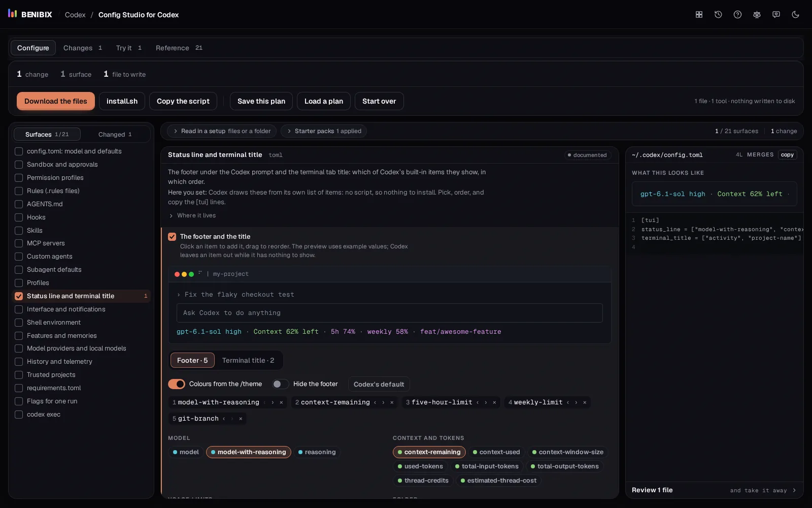Remove five-hour-limit item with its x
This screenshot has height=508, width=812.
pos(494,402)
